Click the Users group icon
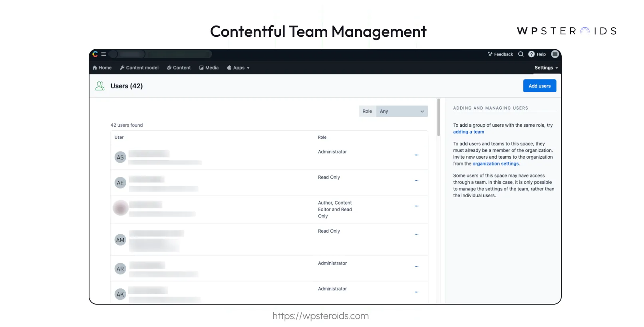 pos(100,86)
